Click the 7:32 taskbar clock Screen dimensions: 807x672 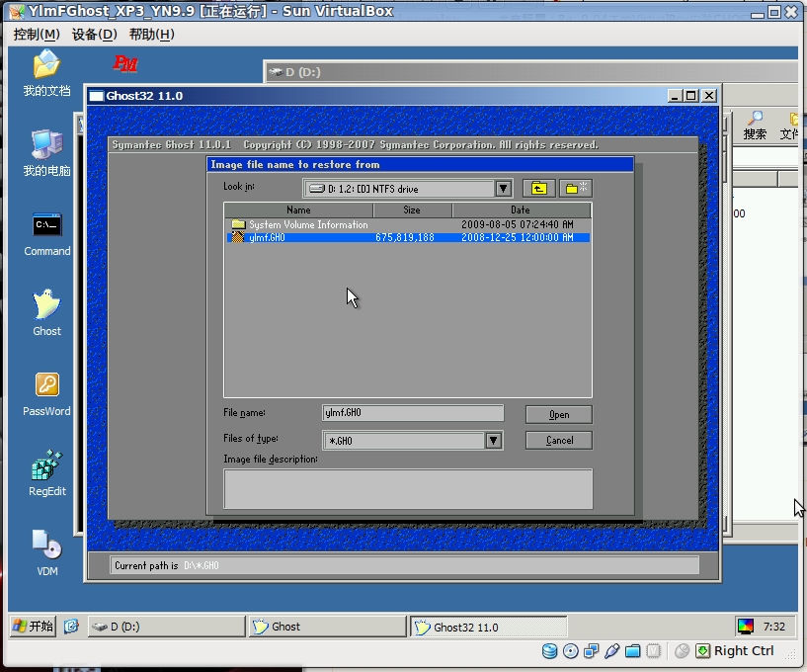pos(774,627)
